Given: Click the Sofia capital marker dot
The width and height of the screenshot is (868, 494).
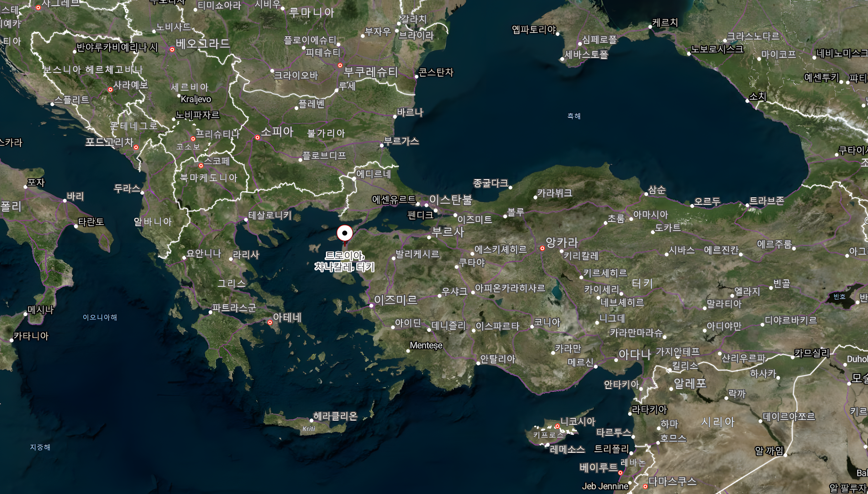Looking at the screenshot, I should click(257, 137).
